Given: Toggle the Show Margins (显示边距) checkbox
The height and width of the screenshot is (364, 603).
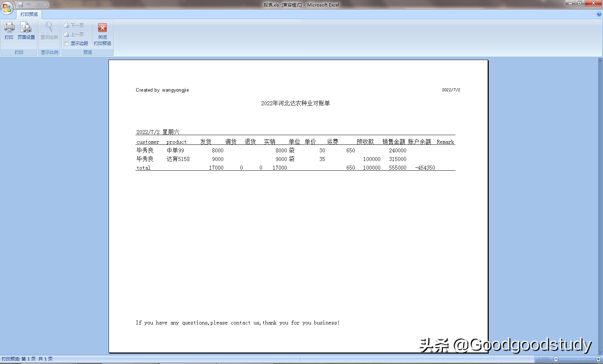Looking at the screenshot, I should click(66, 43).
